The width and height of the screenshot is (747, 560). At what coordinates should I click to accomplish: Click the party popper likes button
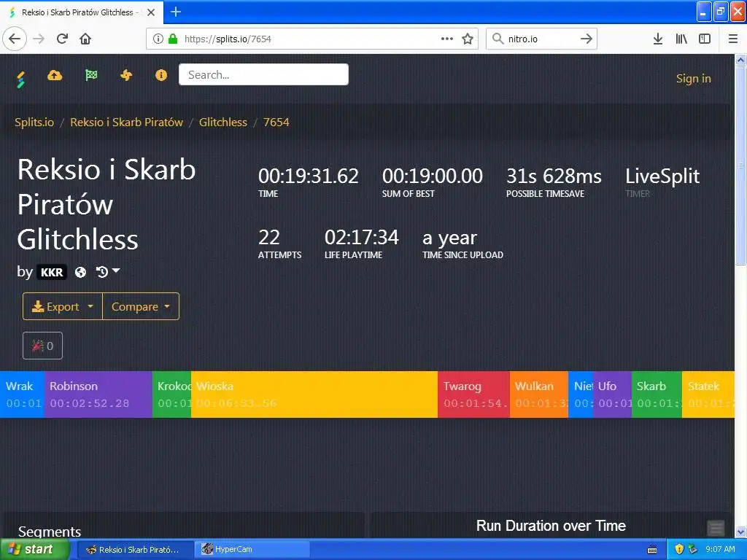42,346
